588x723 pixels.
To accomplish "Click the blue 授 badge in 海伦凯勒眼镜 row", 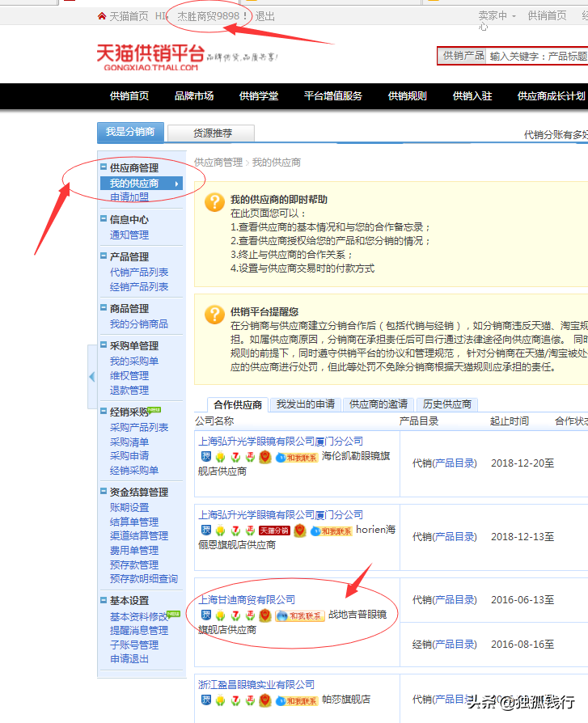I will [x=206, y=456].
